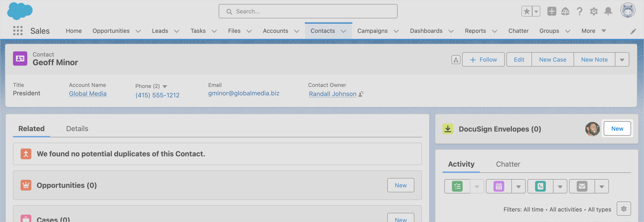Click the Log a Call phone icon
The width and height of the screenshot is (644, 222).
[540, 186]
